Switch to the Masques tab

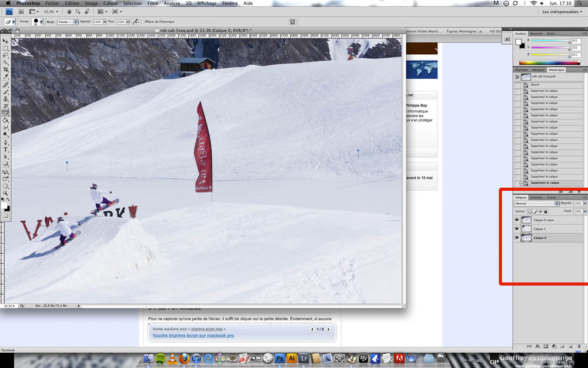coord(538,70)
